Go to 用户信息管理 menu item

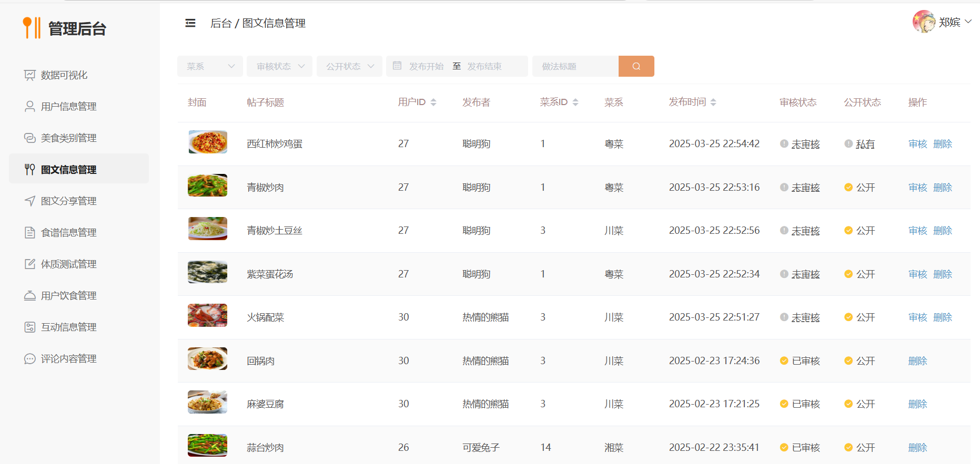point(79,107)
